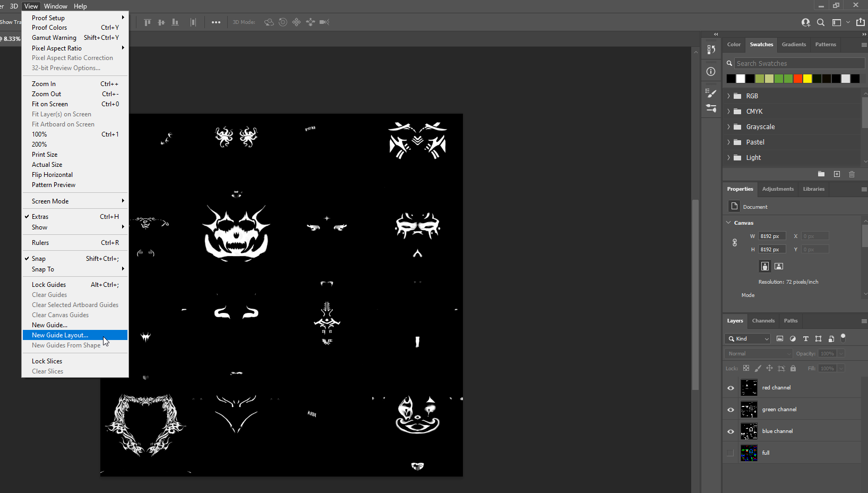Set canvas to landscape orientation
Image resolution: width=868 pixels, height=493 pixels.
coord(779,266)
